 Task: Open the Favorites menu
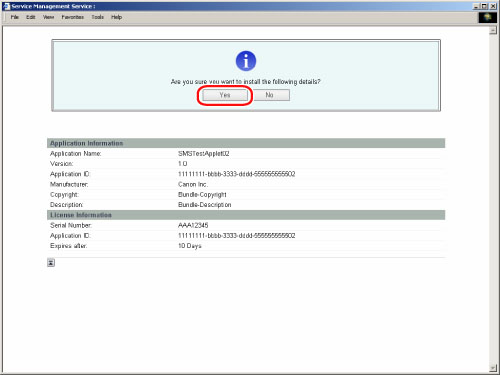pyautogui.click(x=73, y=17)
